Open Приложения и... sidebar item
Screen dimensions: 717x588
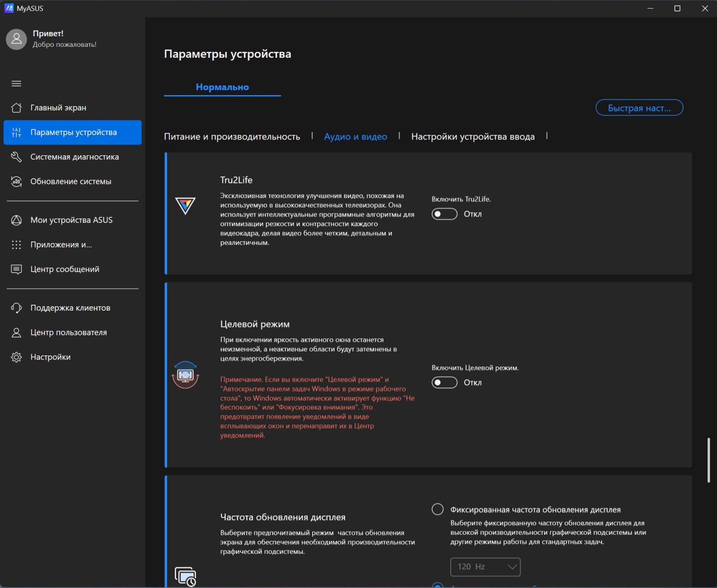61,245
